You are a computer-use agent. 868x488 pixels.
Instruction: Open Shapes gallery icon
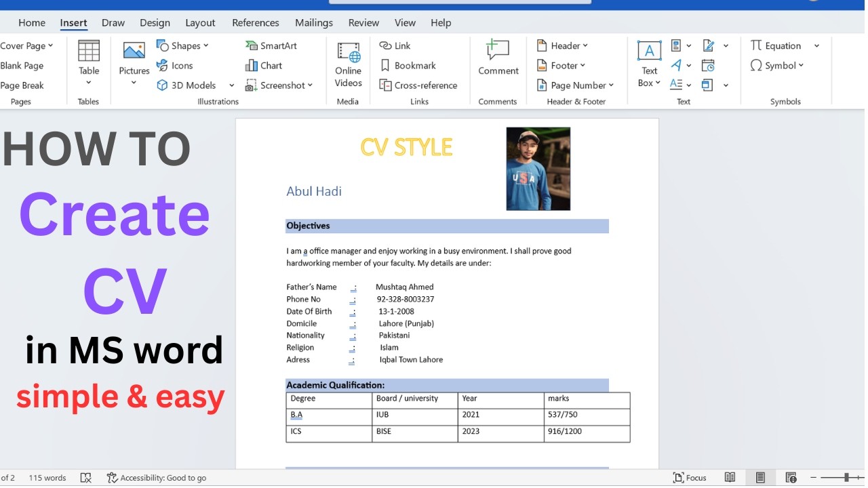point(162,45)
